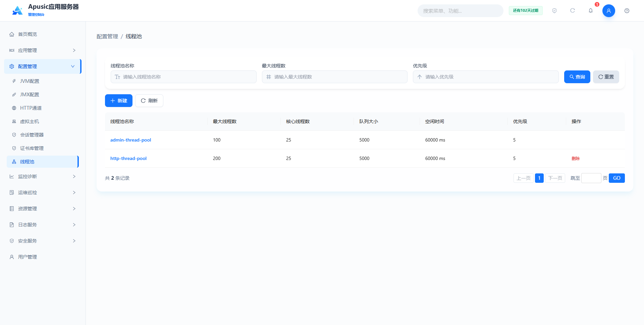Click the 日志服务 document icon
The height and width of the screenshot is (325, 644).
[12, 225]
